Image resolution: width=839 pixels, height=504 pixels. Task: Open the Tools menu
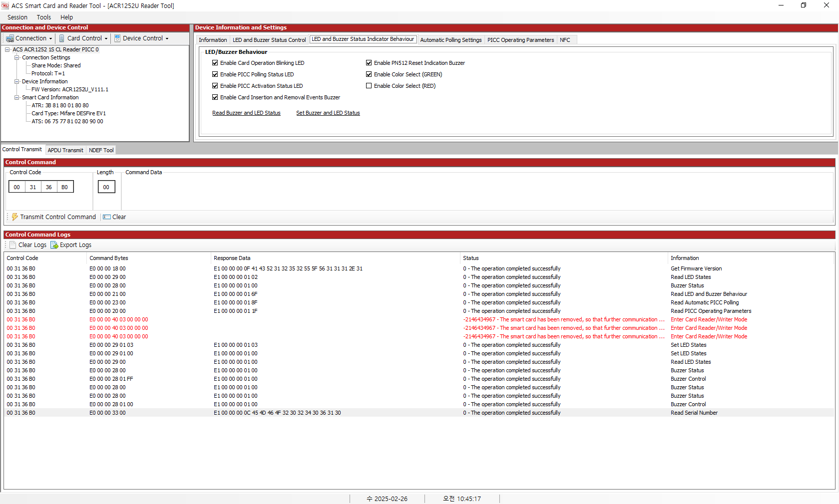[x=44, y=17]
